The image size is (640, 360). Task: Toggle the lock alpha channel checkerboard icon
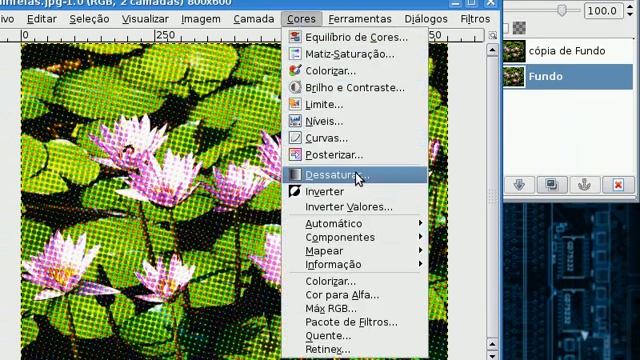[519, 28]
